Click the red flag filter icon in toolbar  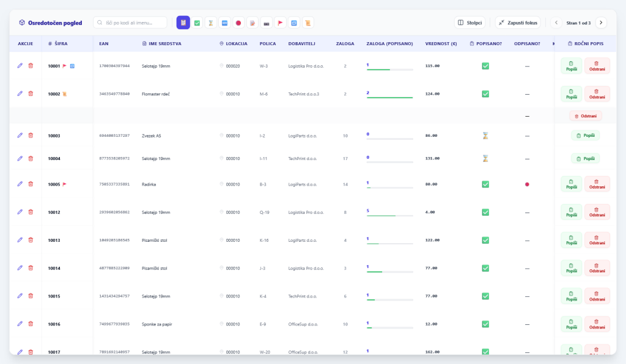pyautogui.click(x=280, y=23)
